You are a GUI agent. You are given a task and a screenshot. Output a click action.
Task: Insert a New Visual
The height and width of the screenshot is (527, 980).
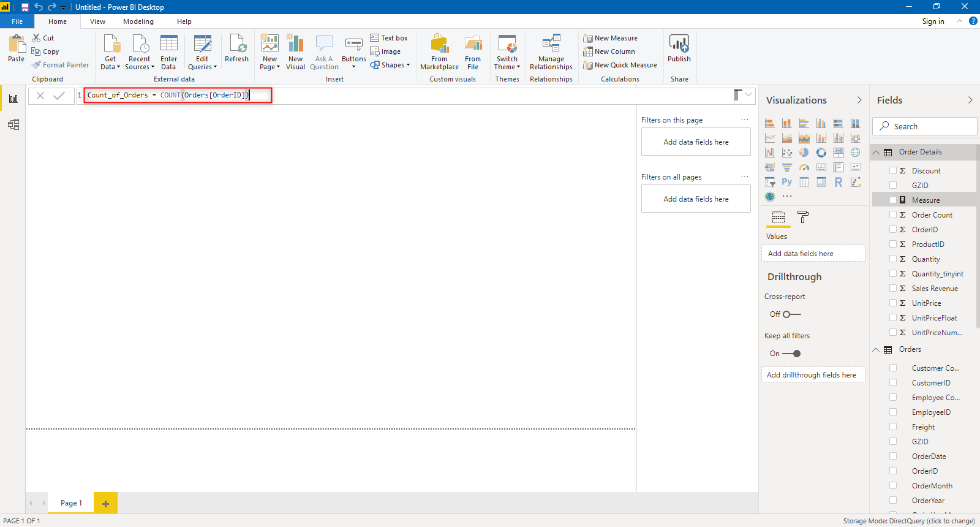tap(295, 52)
